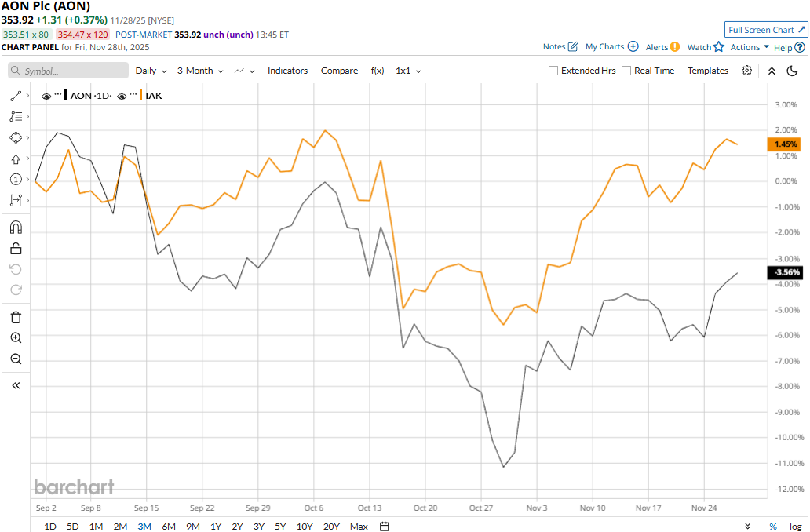Select the shapes drawing tool

point(16,138)
